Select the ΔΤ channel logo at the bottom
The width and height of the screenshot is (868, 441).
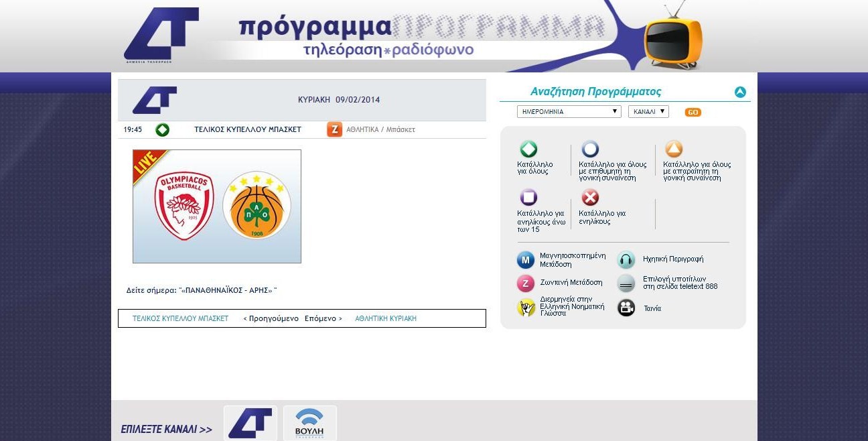pyautogui.click(x=250, y=423)
